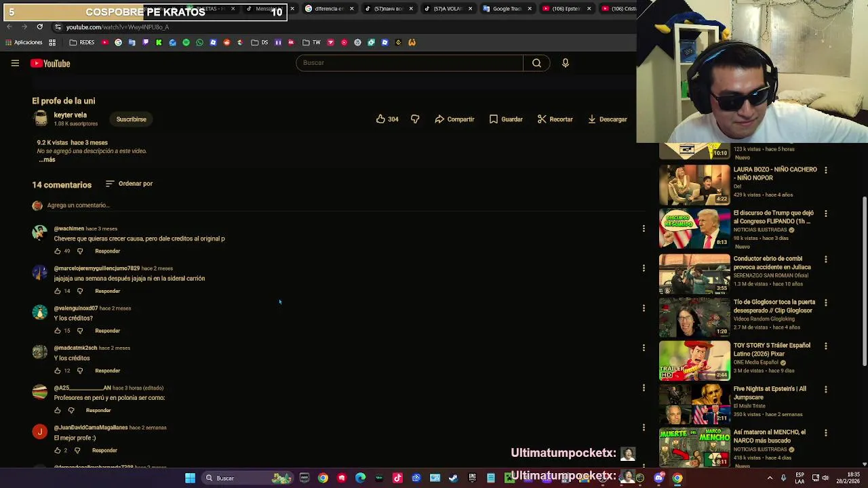Open options for @marcelojeremyguillencjumo7829's comment
Image resolution: width=868 pixels, height=488 pixels.
tap(644, 268)
